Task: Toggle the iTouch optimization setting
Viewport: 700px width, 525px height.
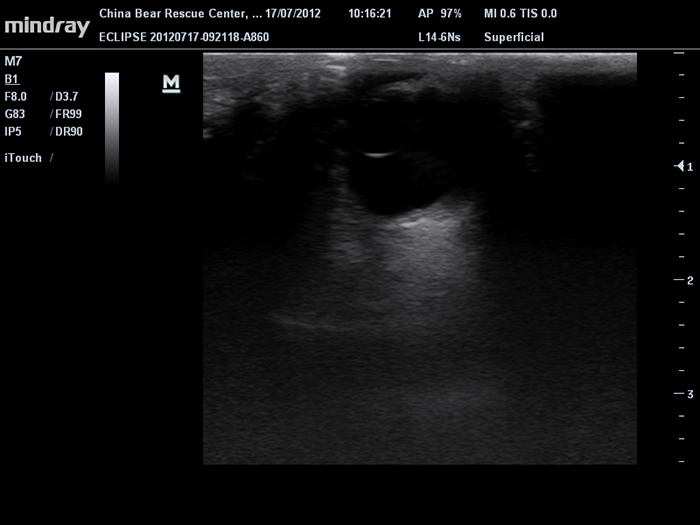Action: pyautogui.click(x=24, y=158)
